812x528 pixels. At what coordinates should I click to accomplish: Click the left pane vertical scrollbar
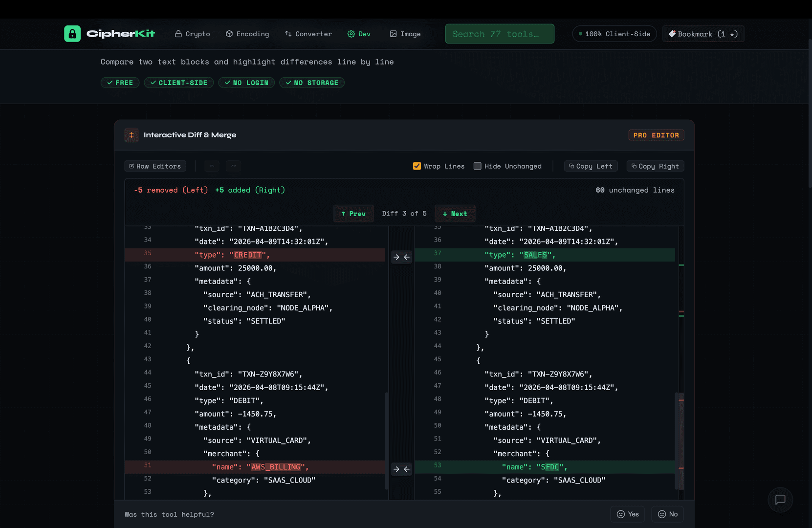tap(387, 441)
